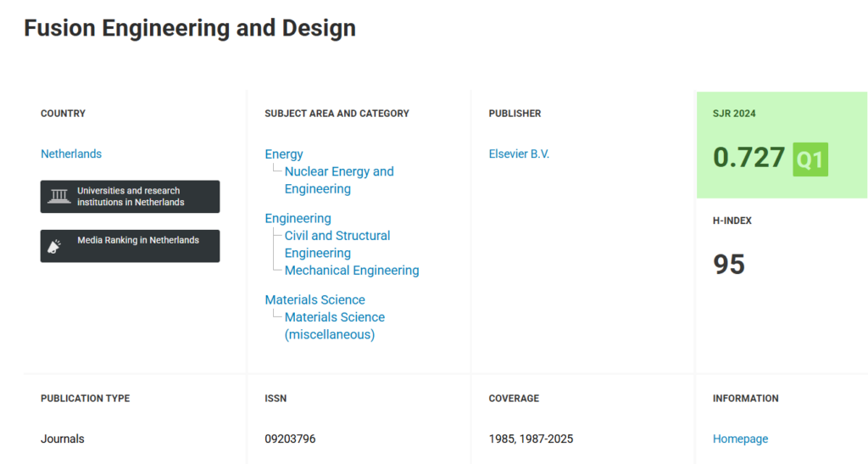
Task: Click the Netherlands country link
Action: coord(71,154)
